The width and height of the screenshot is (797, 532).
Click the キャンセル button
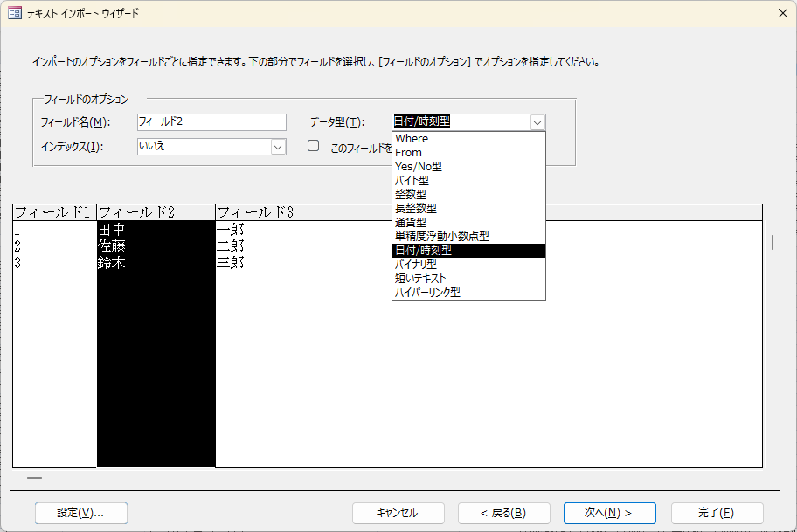pyautogui.click(x=398, y=513)
